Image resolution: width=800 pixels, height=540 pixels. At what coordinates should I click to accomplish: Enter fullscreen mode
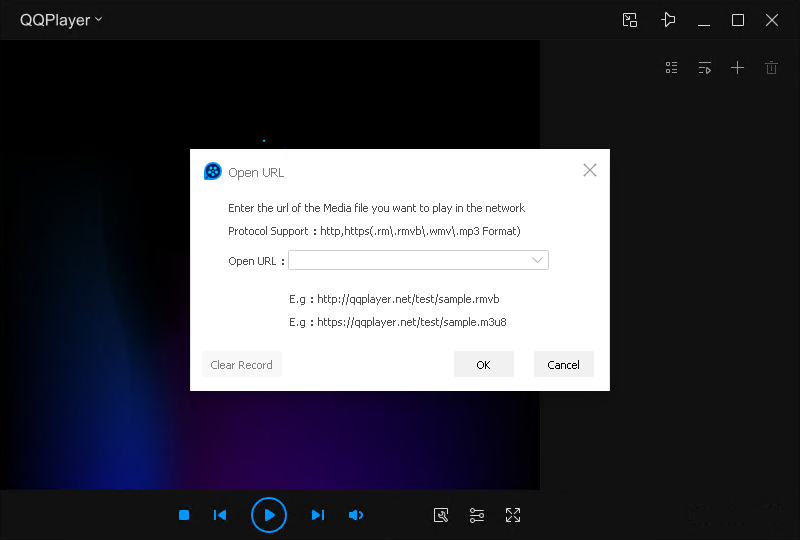513,515
